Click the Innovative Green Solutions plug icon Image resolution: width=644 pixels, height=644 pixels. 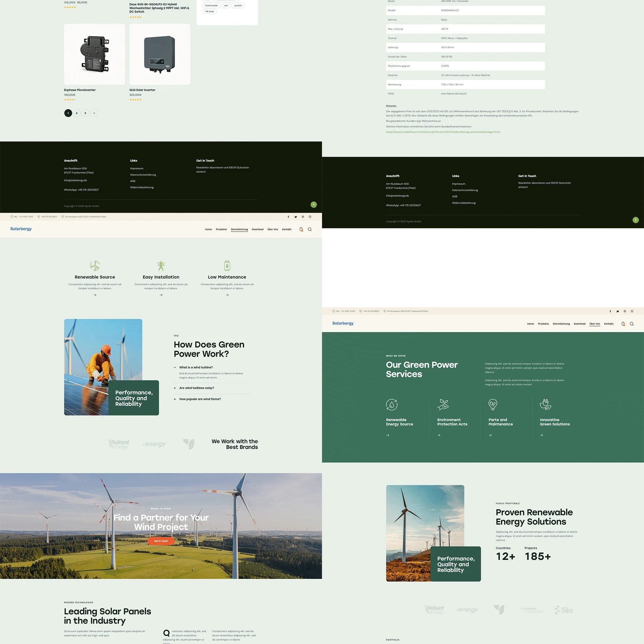(x=546, y=405)
